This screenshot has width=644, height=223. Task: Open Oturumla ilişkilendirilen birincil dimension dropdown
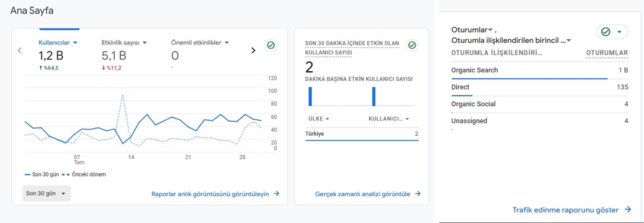(511, 40)
